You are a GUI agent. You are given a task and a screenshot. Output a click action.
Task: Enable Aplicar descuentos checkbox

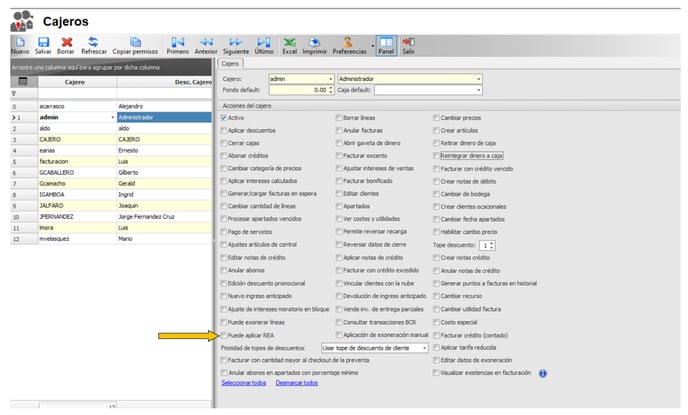224,131
